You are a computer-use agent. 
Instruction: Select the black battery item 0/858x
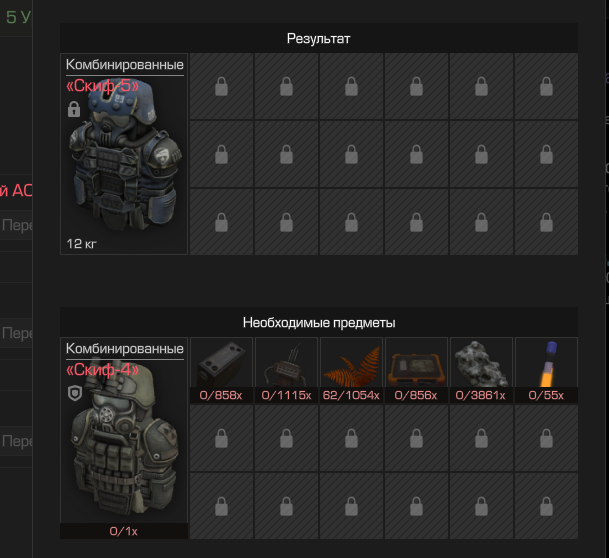pos(221,370)
